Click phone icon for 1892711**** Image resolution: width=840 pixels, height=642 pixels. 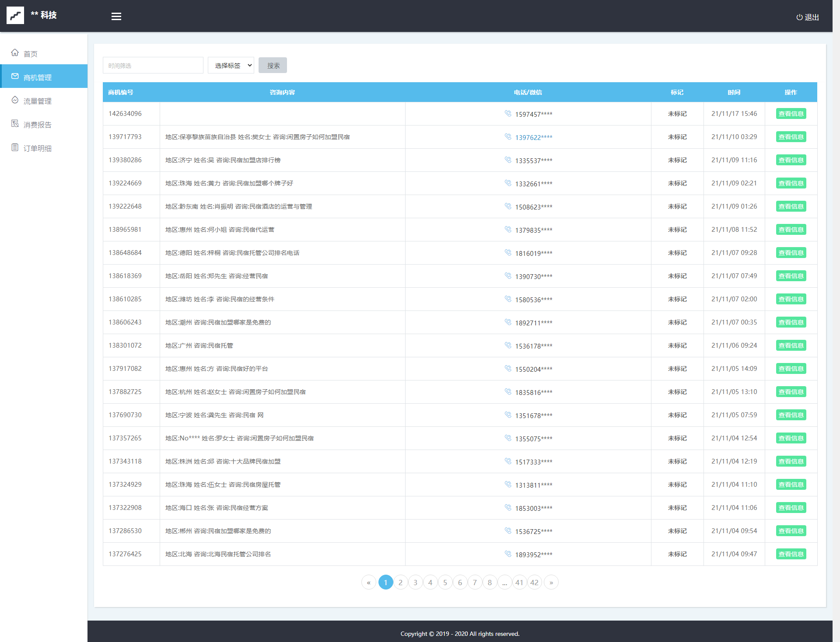click(508, 322)
